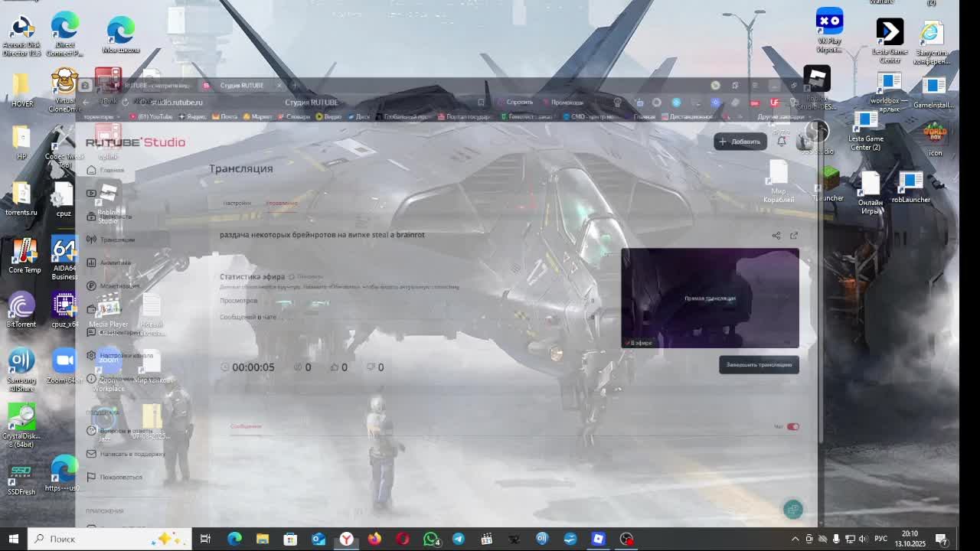The image size is (980, 551).
Task: Toggle the Чат switch
Action: click(x=792, y=426)
